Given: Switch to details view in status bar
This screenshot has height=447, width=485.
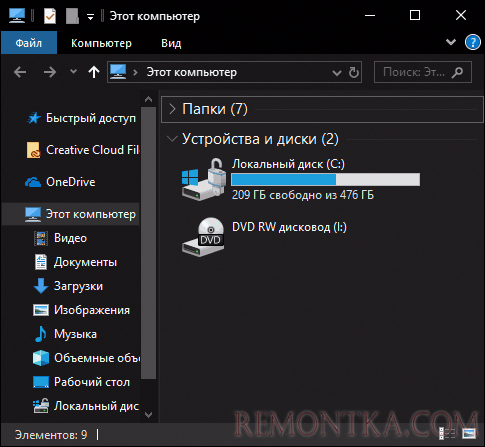Looking at the screenshot, I should point(447,433).
